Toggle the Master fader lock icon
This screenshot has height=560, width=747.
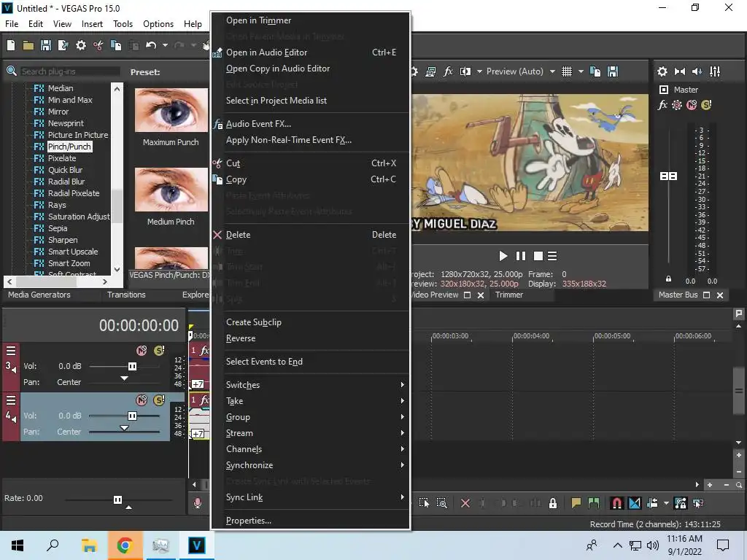[x=668, y=279]
